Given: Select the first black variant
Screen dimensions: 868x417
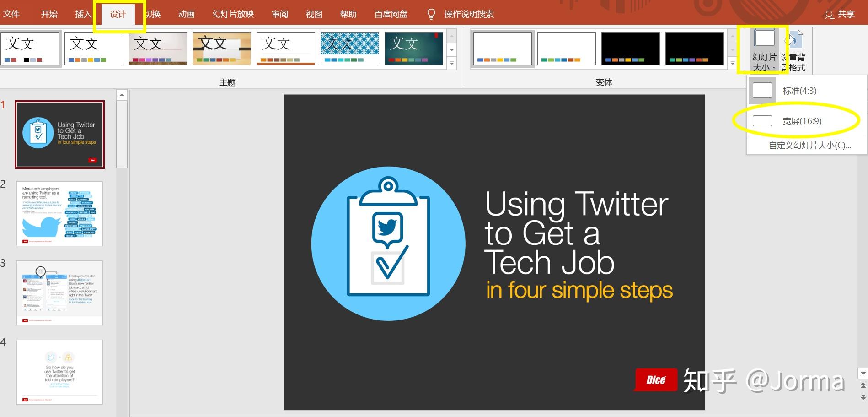Looking at the screenshot, I should pyautogui.click(x=631, y=49).
